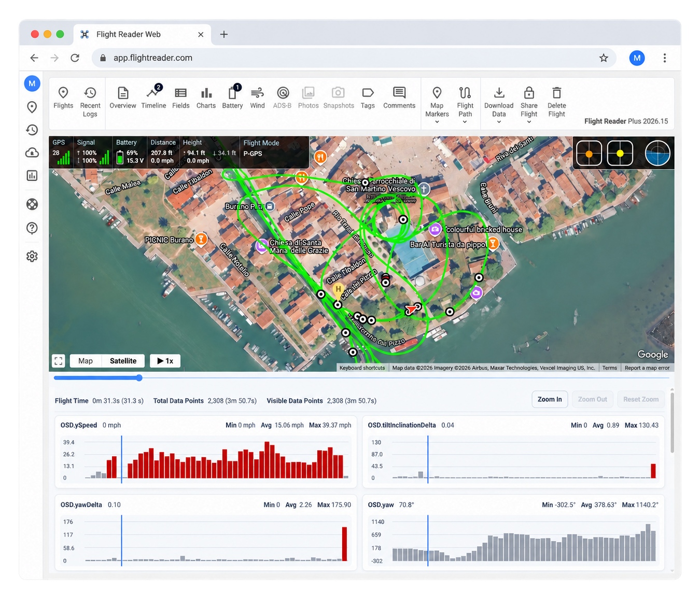This screenshot has height=604, width=700.
Task: Open the sidebar drone propeller icon
Action: coord(32,204)
